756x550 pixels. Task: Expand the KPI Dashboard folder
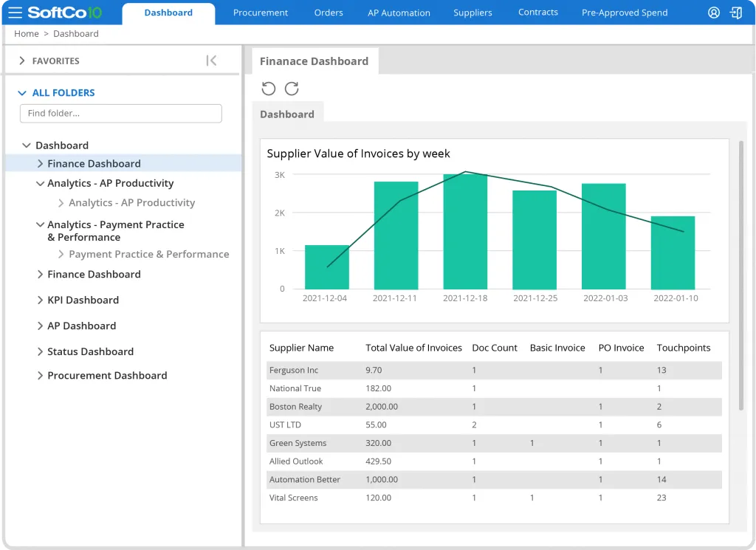coord(41,300)
